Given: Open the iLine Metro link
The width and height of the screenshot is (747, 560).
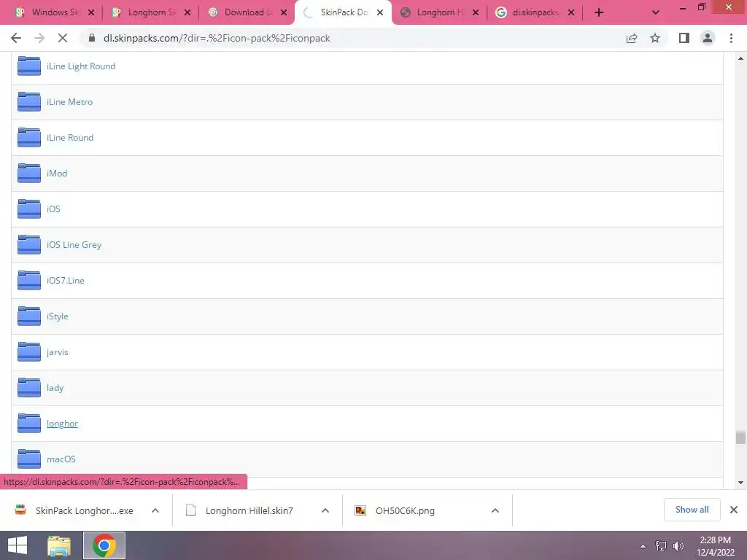Looking at the screenshot, I should pos(69,102).
